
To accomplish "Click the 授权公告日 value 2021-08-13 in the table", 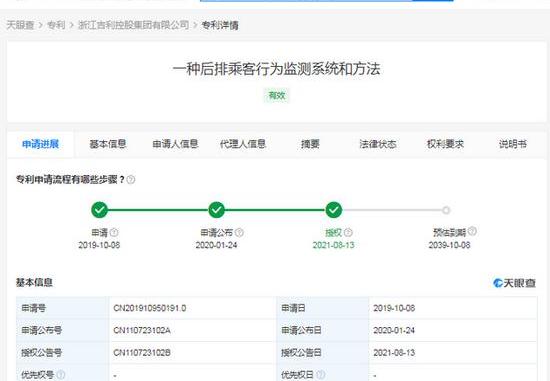I will (x=394, y=353).
